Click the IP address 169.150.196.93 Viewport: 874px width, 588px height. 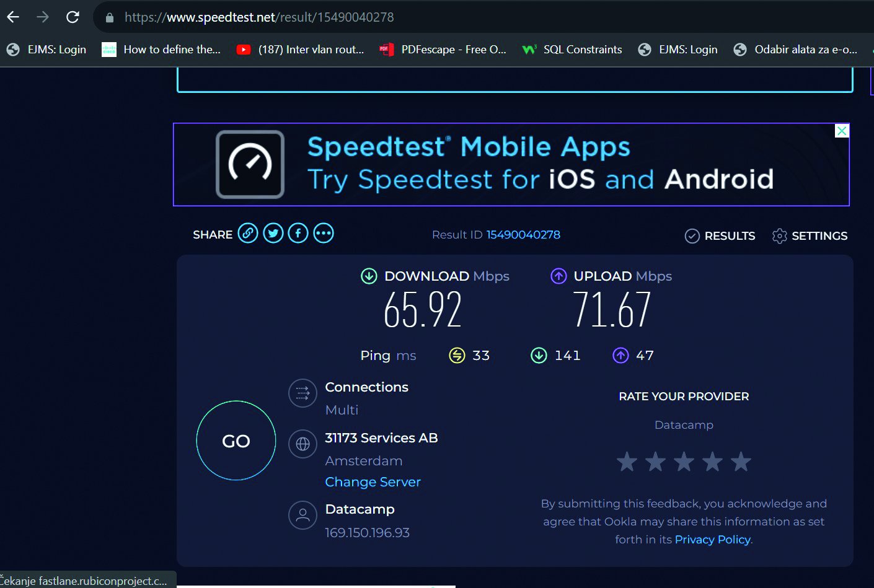coord(367,533)
